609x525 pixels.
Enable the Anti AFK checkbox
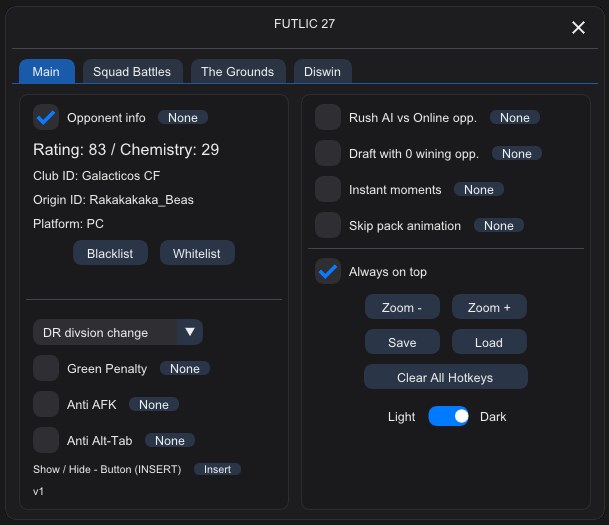(46, 404)
